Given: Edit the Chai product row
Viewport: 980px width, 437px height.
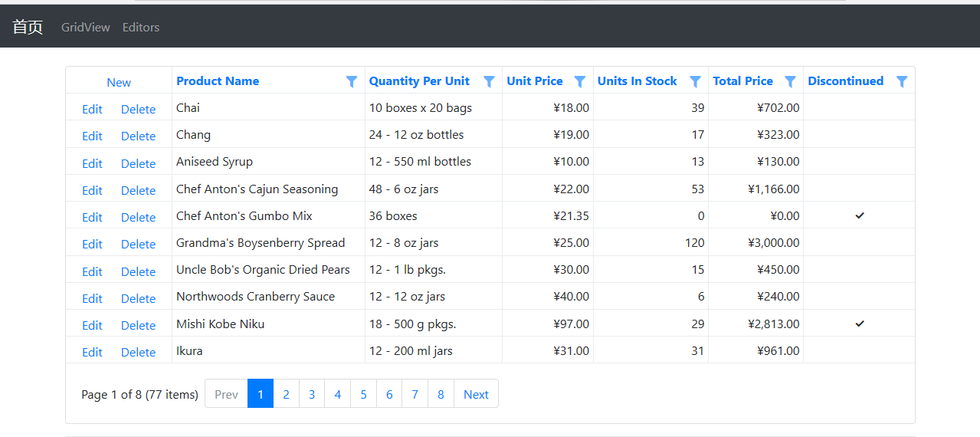Looking at the screenshot, I should coord(92,109).
